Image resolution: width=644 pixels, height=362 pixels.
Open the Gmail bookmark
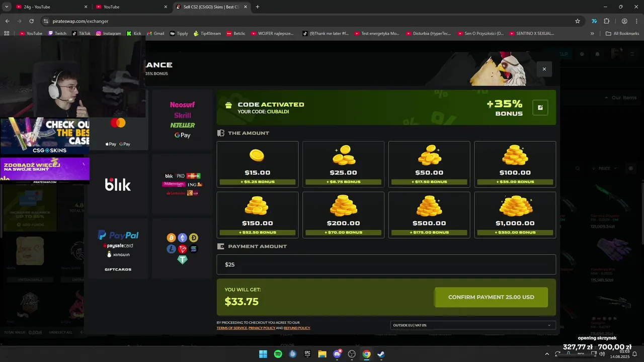click(x=155, y=33)
